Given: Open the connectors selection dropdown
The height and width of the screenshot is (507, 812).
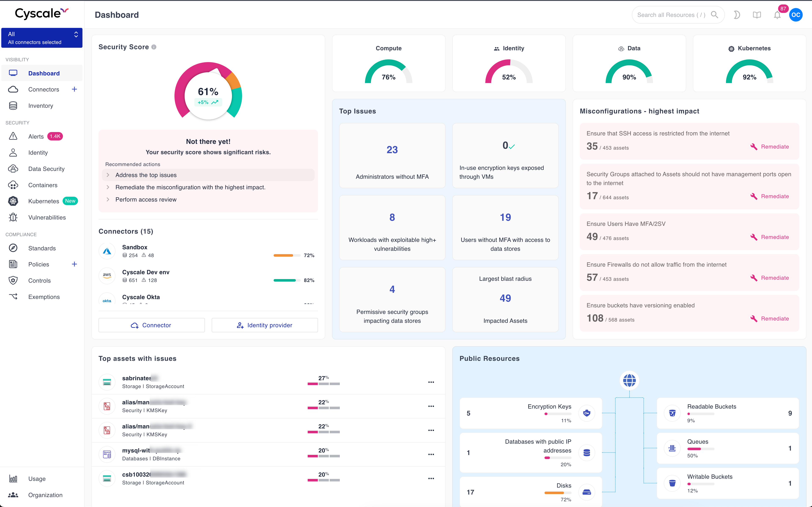Looking at the screenshot, I should coord(42,38).
